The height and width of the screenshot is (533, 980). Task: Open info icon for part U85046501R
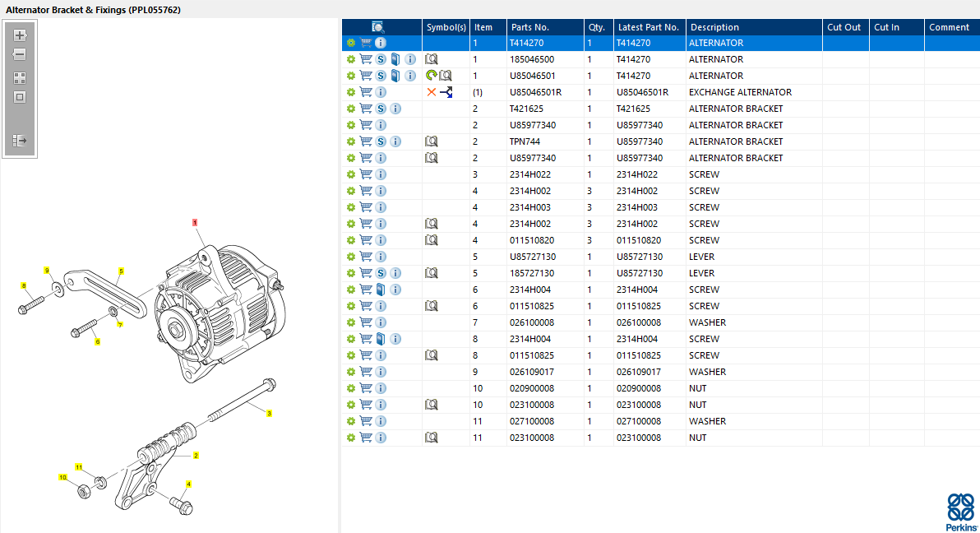[381, 92]
